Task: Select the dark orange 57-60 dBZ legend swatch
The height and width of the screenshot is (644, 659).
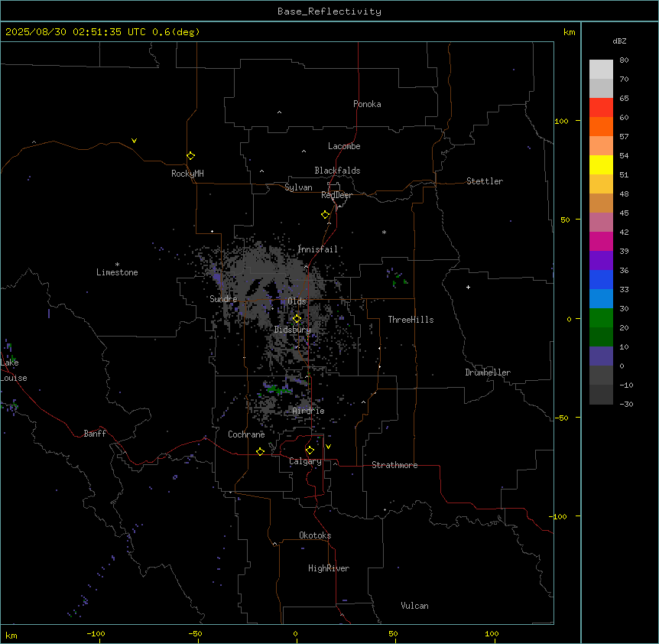Action: pos(601,126)
